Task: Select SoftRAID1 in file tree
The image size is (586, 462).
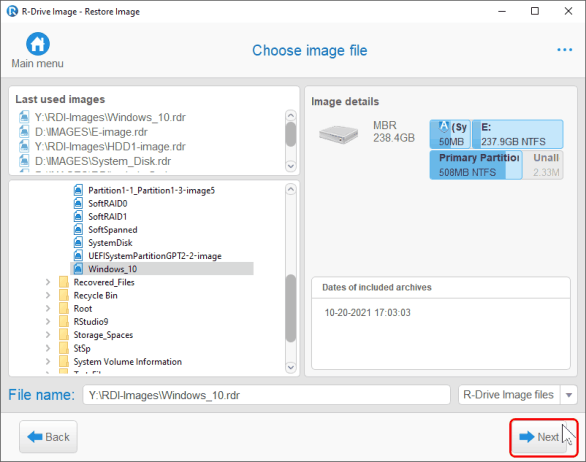Action: 108,216
